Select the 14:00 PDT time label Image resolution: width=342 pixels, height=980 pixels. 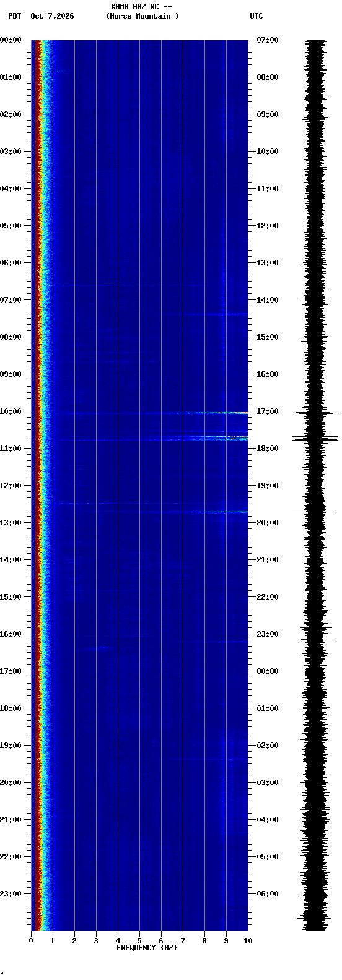(11, 560)
